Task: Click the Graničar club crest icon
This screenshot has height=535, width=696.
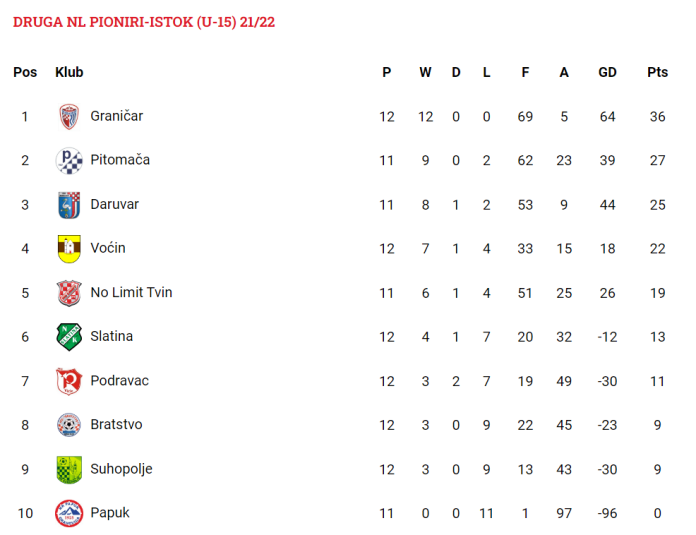Action: (x=69, y=117)
